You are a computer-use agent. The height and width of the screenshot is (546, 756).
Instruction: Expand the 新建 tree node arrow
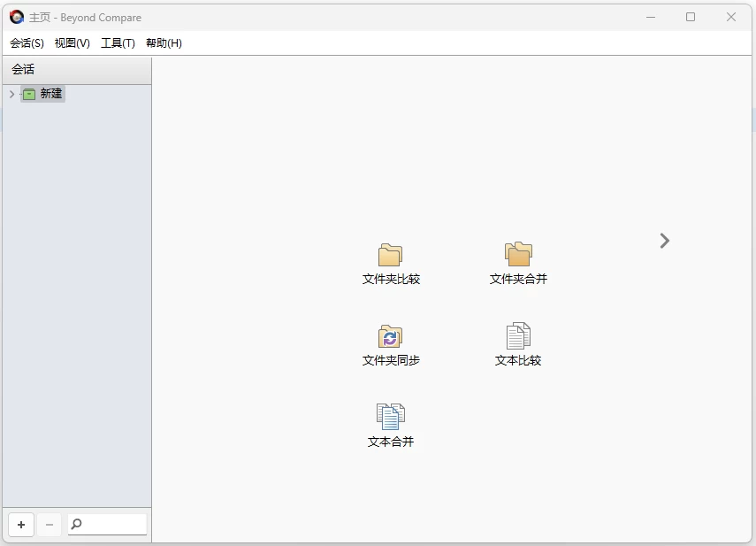(x=11, y=94)
